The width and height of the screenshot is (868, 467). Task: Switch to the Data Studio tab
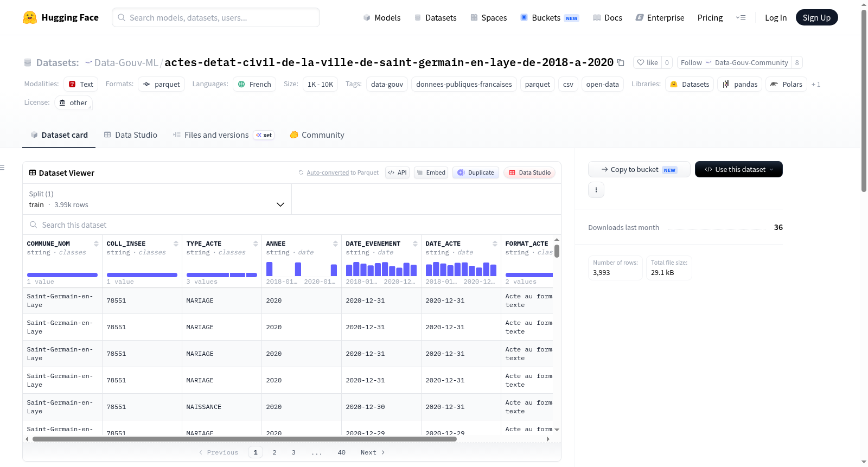131,135
